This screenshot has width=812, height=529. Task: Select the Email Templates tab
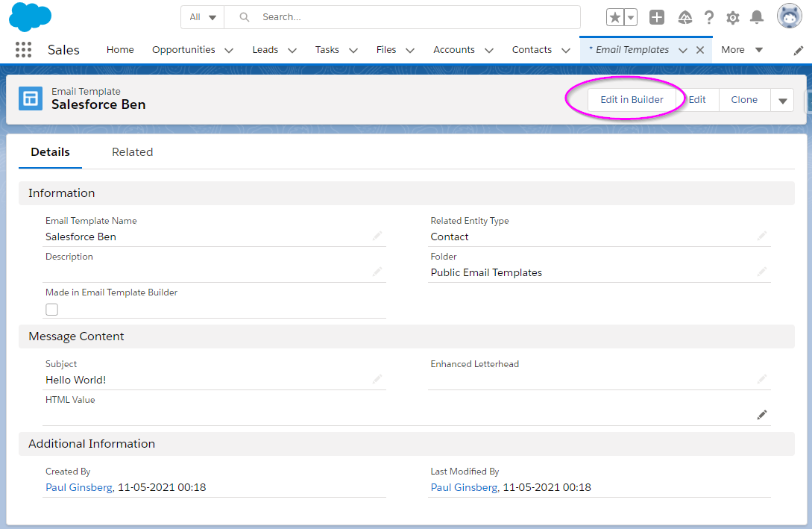pyautogui.click(x=629, y=50)
